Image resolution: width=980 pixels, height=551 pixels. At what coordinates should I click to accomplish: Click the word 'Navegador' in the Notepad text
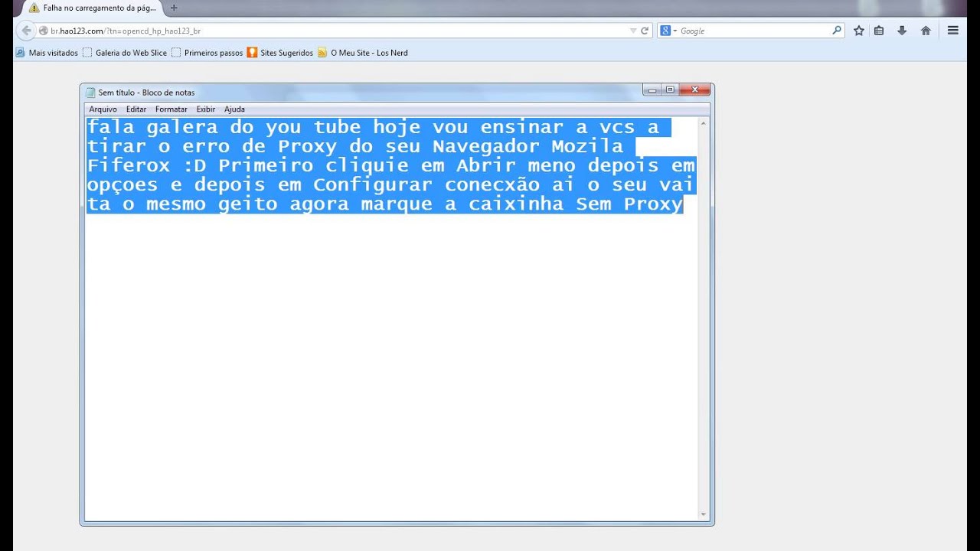[486, 146]
